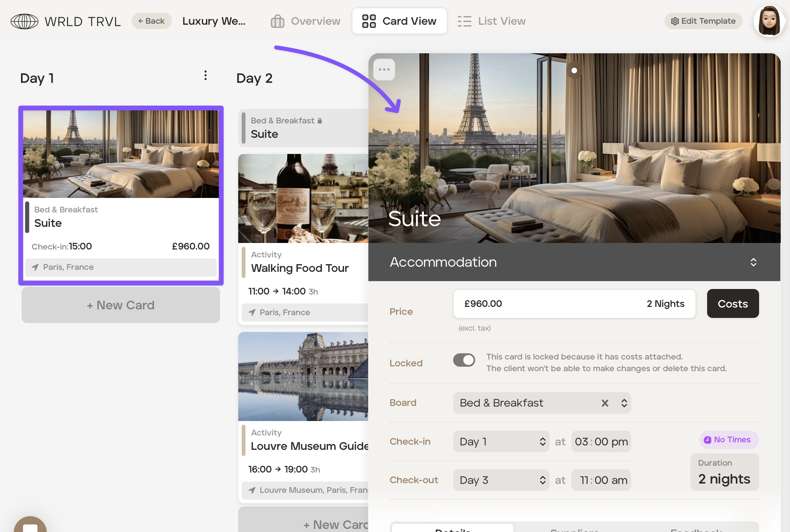Image resolution: width=790 pixels, height=532 pixels.
Task: Open Check-in day dropdown showing Day 1
Action: 501,442
